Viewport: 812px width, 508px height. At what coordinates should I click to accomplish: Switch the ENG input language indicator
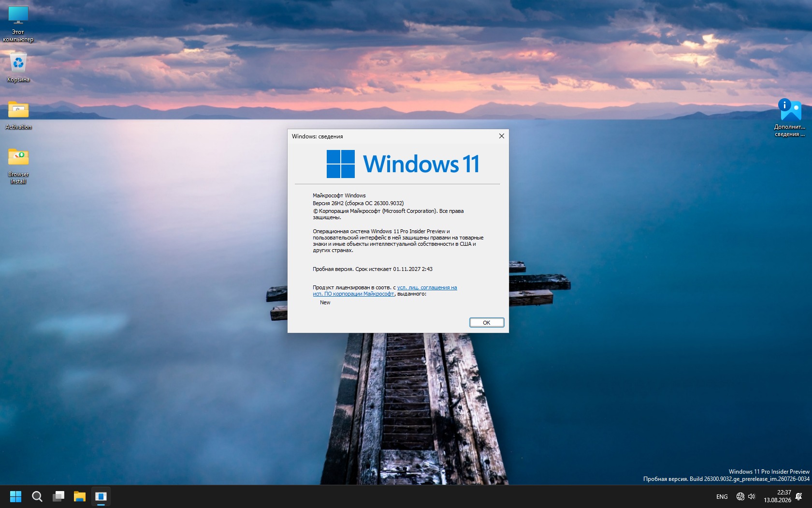pos(722,496)
